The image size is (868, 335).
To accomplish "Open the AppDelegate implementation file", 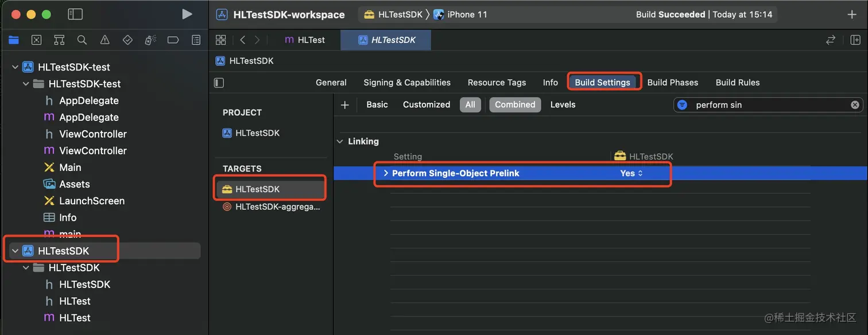I will [x=81, y=117].
